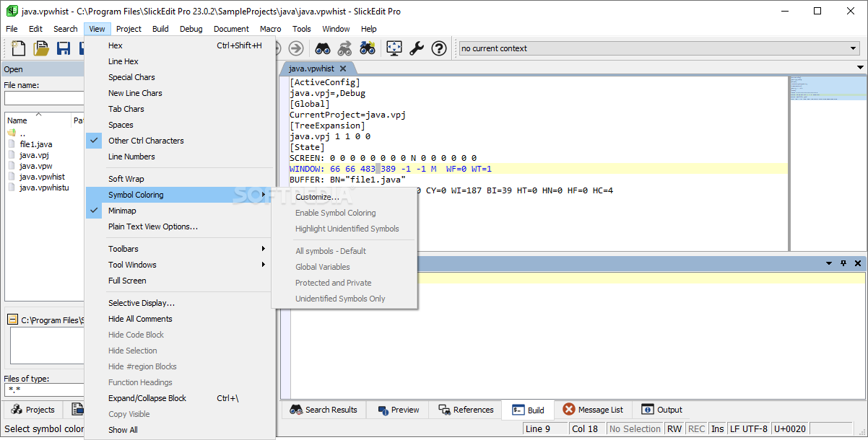Image resolution: width=868 pixels, height=440 pixels.
Task: Toggle Line Numbers display
Action: pyautogui.click(x=181, y=157)
